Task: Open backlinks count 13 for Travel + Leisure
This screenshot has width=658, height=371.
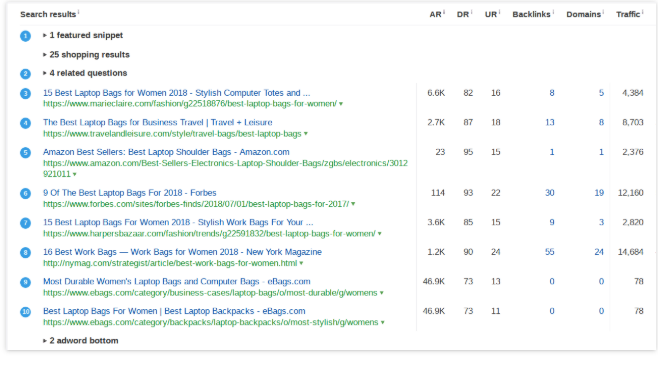Action: point(550,122)
